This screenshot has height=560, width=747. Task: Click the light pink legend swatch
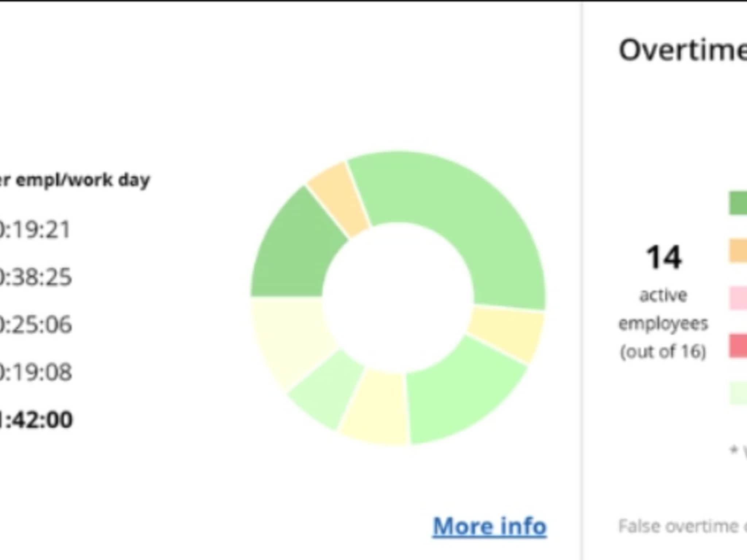pos(738,298)
